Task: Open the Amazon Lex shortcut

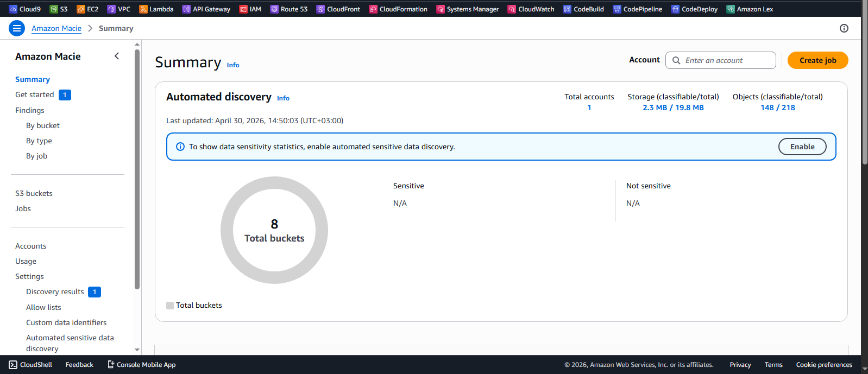Action: point(750,9)
